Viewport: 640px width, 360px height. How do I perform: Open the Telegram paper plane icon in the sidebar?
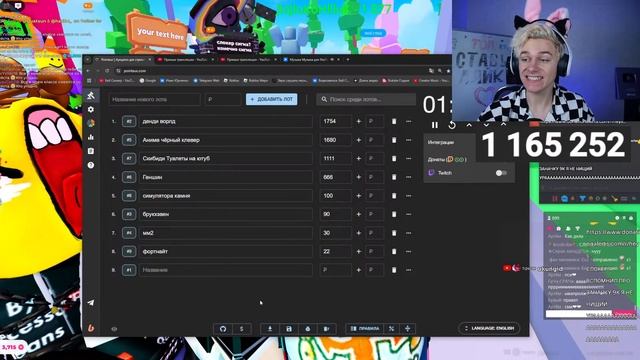click(x=91, y=302)
